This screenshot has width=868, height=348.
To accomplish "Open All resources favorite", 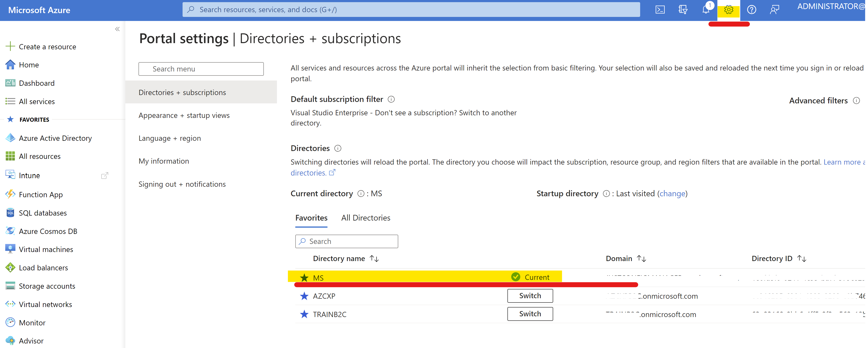I will pos(40,156).
